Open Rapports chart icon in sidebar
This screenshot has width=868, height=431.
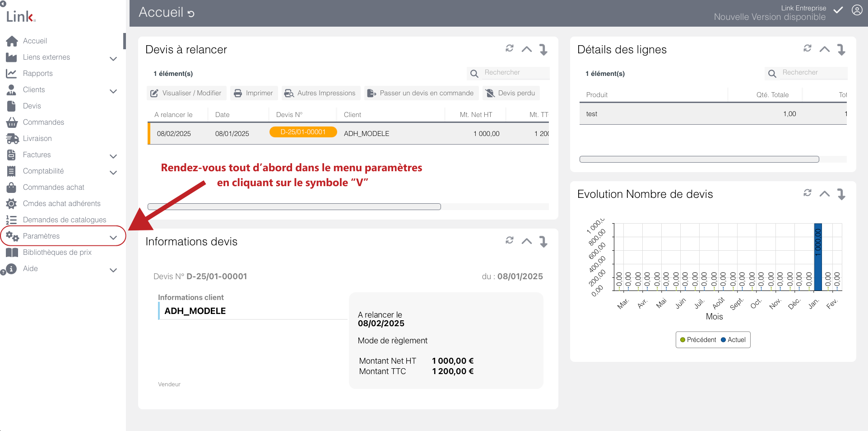coord(11,73)
